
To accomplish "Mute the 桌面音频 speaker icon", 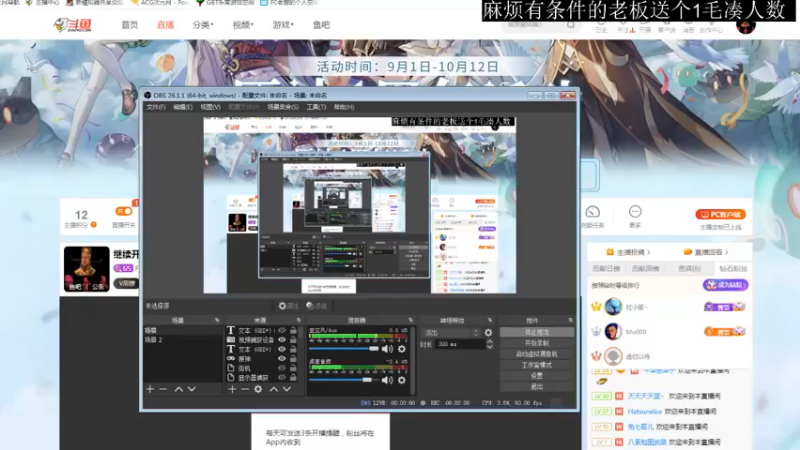I will click(x=387, y=380).
